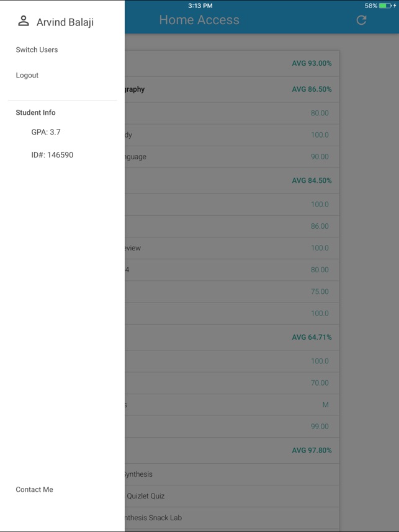This screenshot has height=532, width=399.
Task: Select the Quizlet Quiz assignment row
Action: coord(232,496)
